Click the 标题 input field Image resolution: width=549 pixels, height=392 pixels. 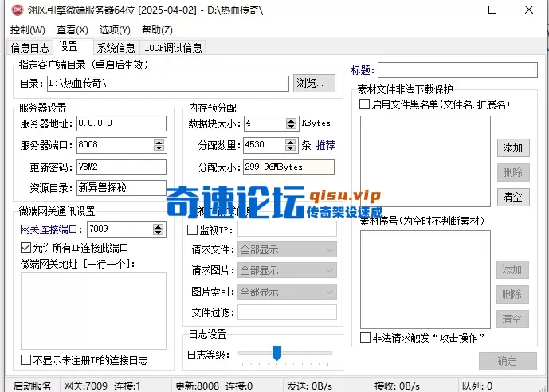(x=457, y=70)
